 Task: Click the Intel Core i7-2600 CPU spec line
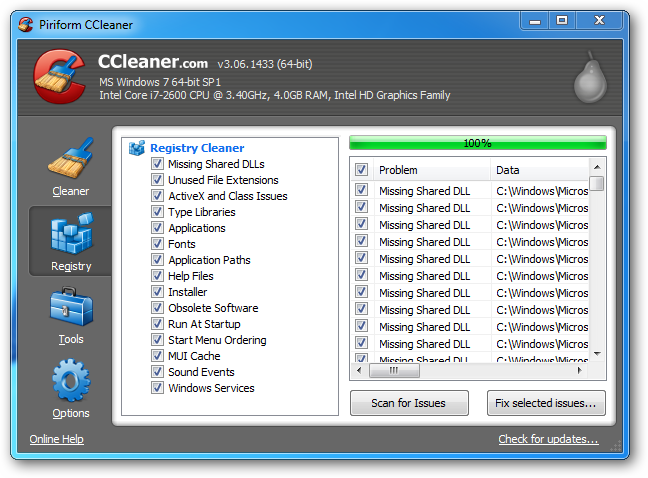pos(274,95)
